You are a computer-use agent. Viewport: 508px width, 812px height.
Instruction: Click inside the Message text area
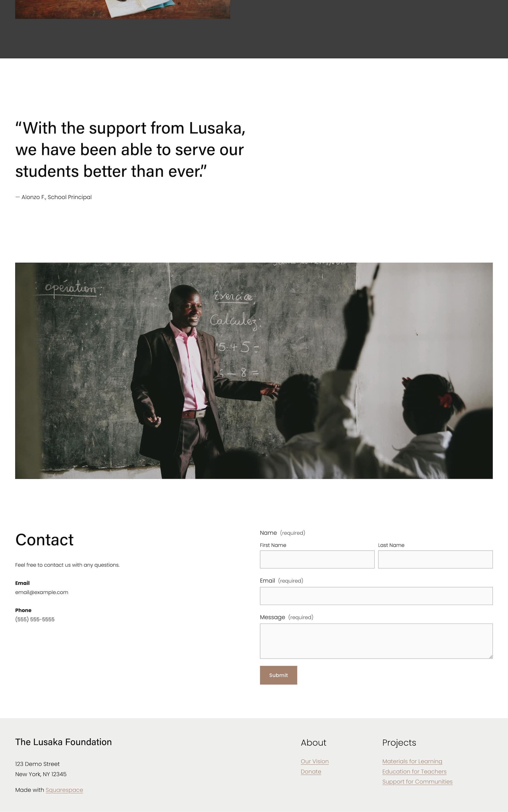click(x=376, y=641)
